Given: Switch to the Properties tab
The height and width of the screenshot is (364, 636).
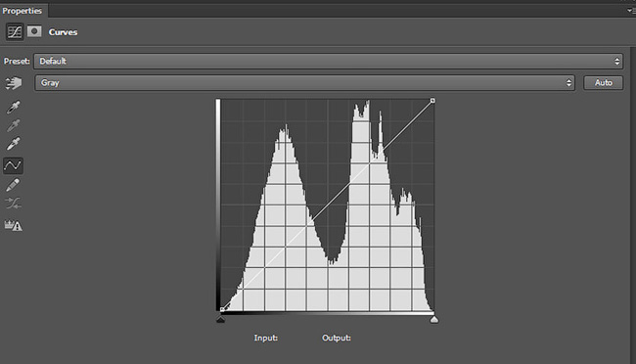Looking at the screenshot, I should point(23,11).
